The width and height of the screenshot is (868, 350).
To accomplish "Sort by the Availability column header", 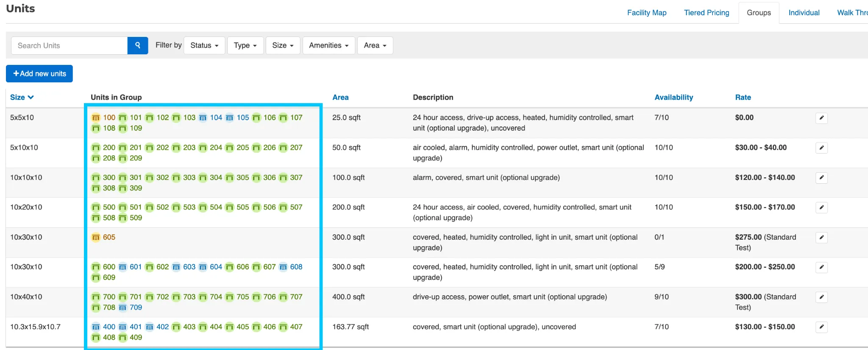I will point(673,97).
